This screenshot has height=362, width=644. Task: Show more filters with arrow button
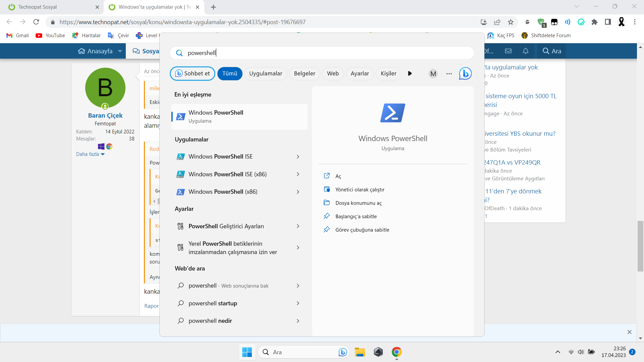[x=410, y=73]
